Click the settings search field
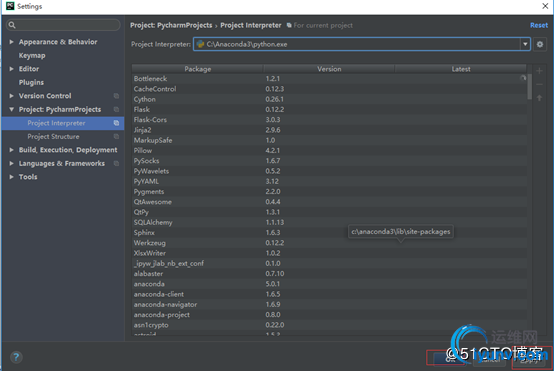Image resolution: width=554 pixels, height=371 pixels. point(63,25)
